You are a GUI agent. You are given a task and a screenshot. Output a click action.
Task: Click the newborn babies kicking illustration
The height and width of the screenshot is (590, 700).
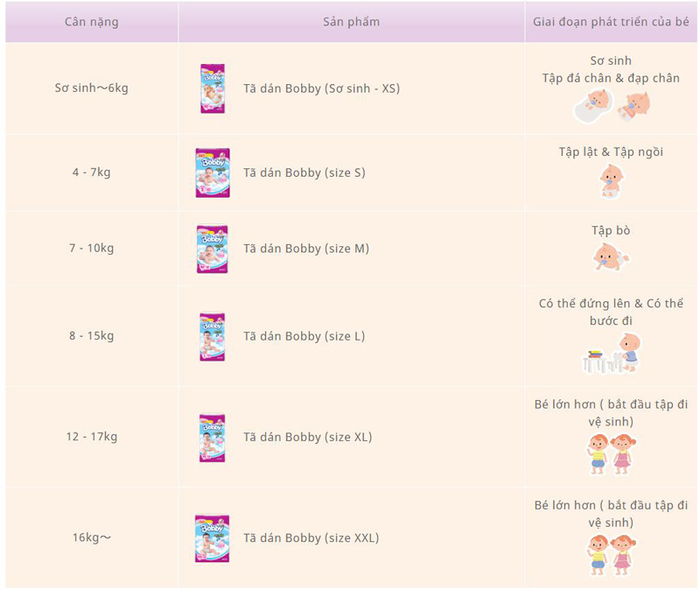pos(611,105)
